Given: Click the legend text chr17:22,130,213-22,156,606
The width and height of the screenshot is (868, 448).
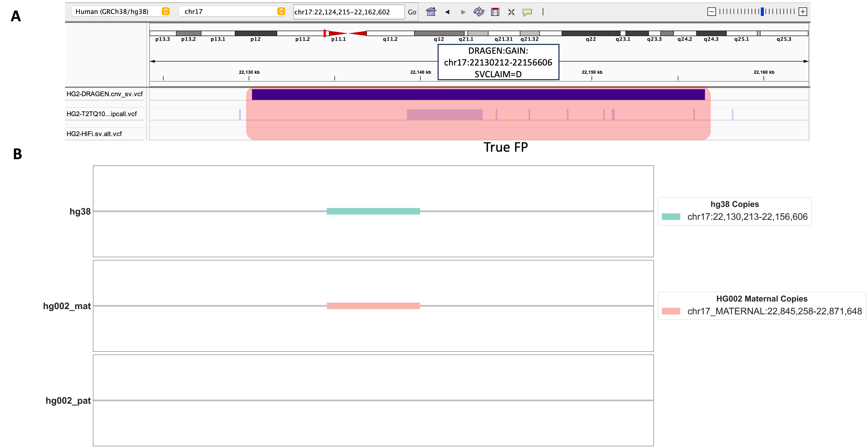Looking at the screenshot, I should [747, 217].
